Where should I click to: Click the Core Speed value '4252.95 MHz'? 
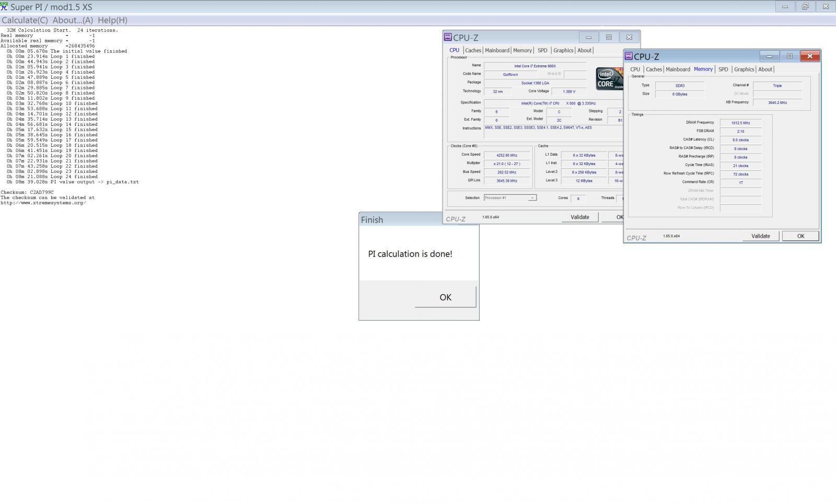click(x=506, y=155)
